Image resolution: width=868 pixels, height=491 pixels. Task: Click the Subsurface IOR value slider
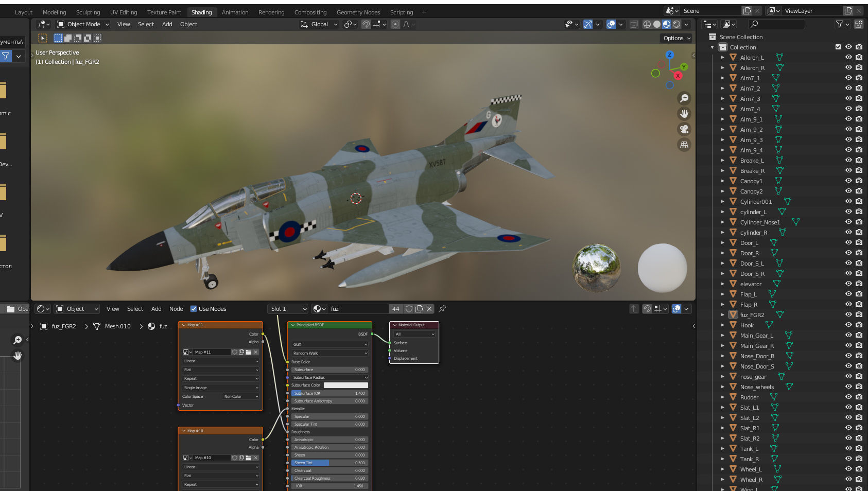coord(329,393)
